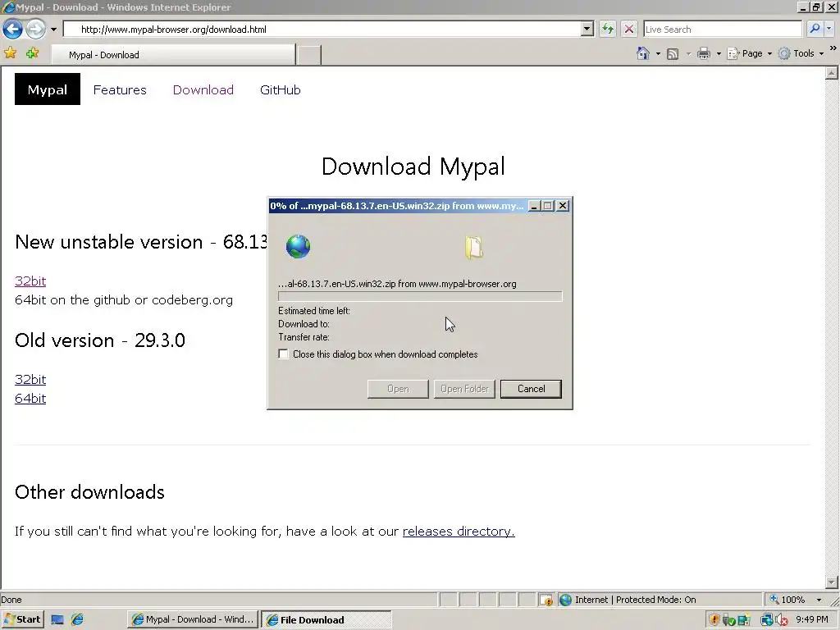Viewport: 840px width, 630px height.
Task: Open the GitHub navigation link
Action: point(281,89)
